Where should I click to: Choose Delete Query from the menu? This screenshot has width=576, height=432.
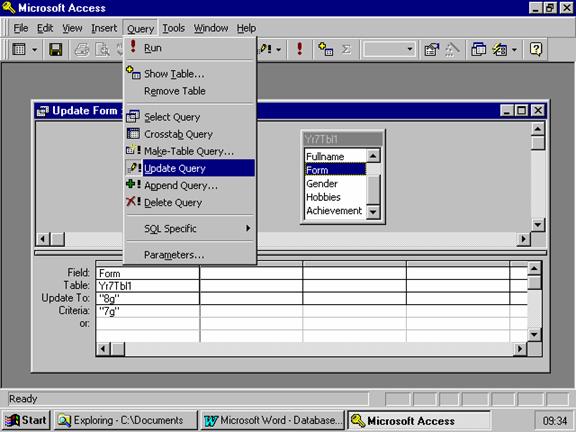pyautogui.click(x=190, y=202)
